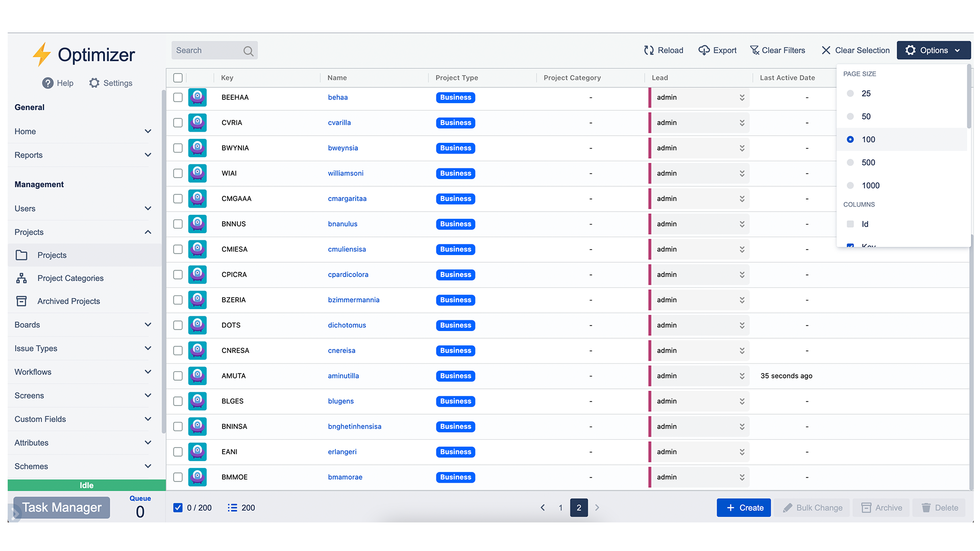
Task: Enable the Id column checkbox
Action: [850, 224]
